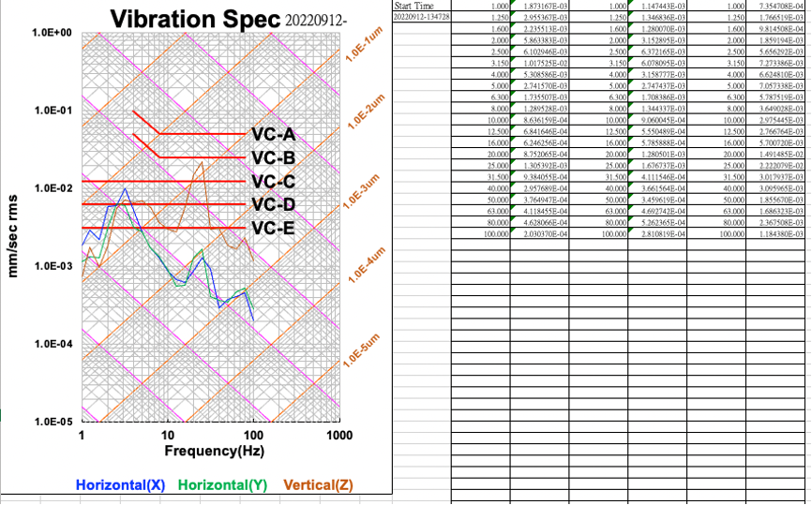Click the 1000 x-axis tick label
Image resolution: width=812 pixels, height=505 pixels.
coord(339,435)
